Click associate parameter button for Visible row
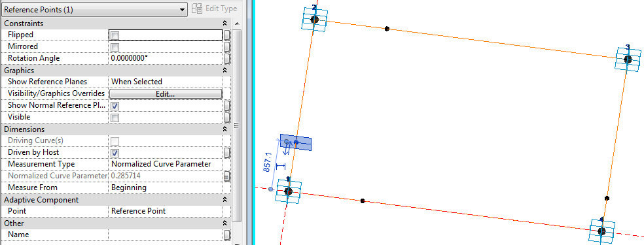The image size is (644, 245). click(226, 118)
